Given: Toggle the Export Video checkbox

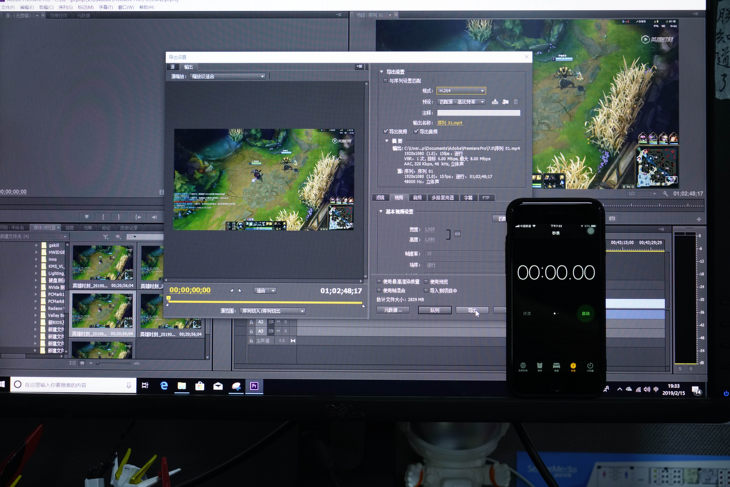Looking at the screenshot, I should [385, 131].
